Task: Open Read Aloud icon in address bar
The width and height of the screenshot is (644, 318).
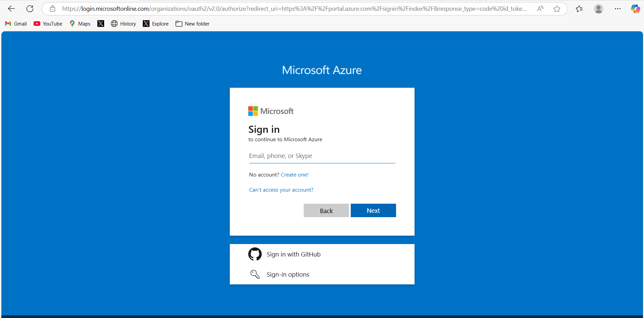Action: point(540,9)
